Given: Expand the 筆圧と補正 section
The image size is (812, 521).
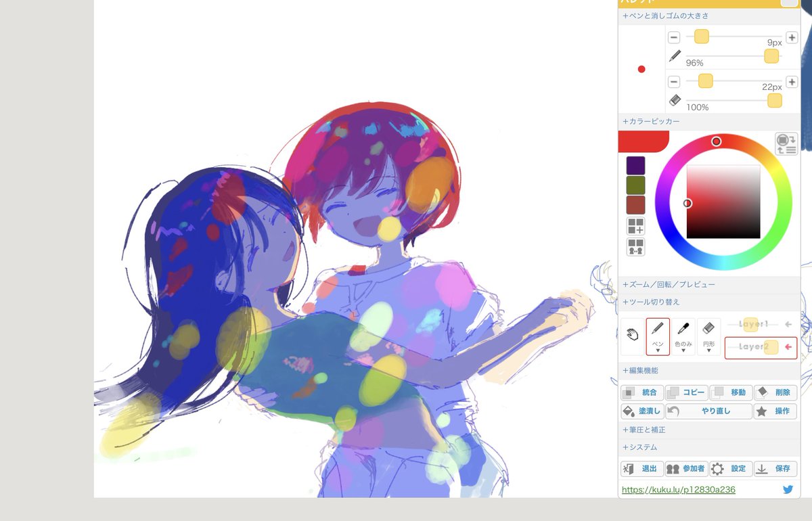Looking at the screenshot, I should coord(708,430).
